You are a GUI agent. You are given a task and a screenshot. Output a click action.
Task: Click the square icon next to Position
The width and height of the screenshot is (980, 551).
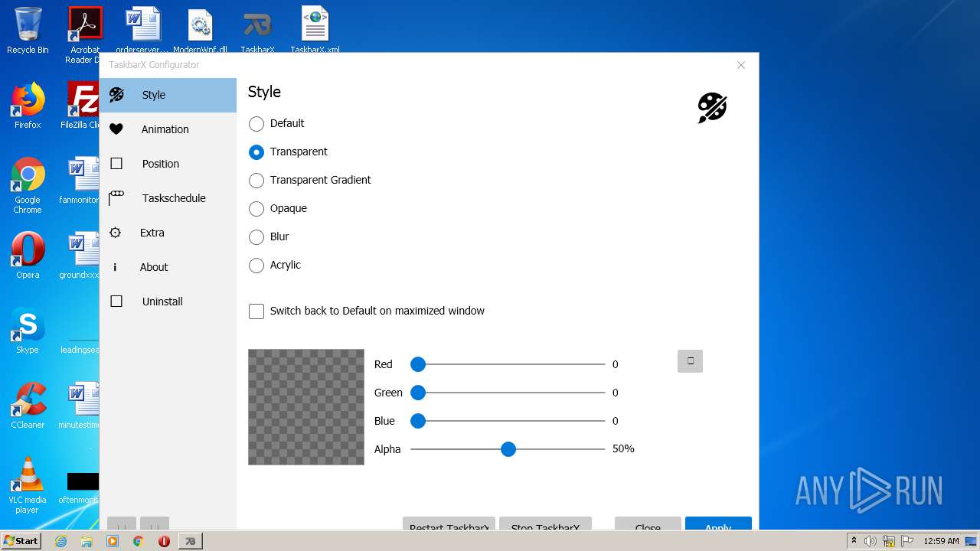coord(116,164)
